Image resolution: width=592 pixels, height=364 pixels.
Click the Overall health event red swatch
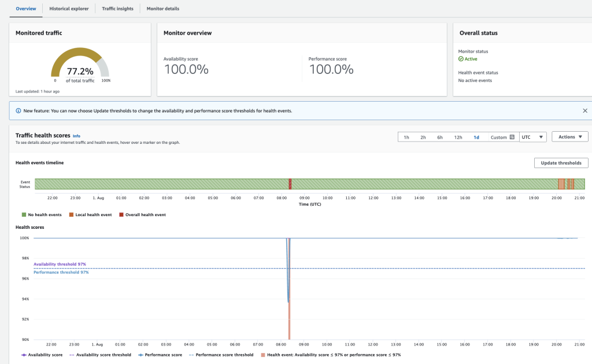[121, 214]
